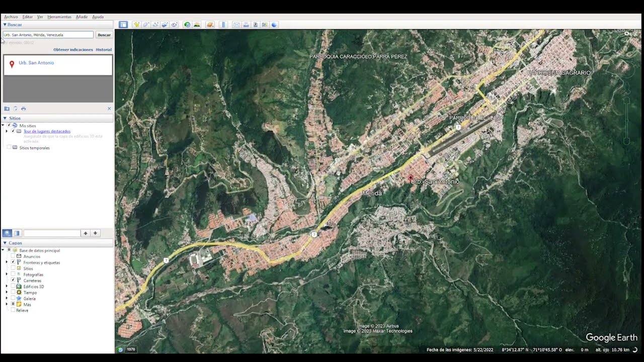Collapse the Sitios panel header

click(x=5, y=118)
